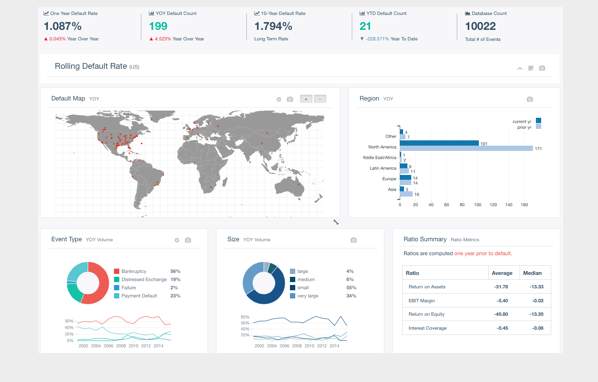Toggle the Bankruptcy legend swatch
This screenshot has width=598, height=382.
click(117, 271)
